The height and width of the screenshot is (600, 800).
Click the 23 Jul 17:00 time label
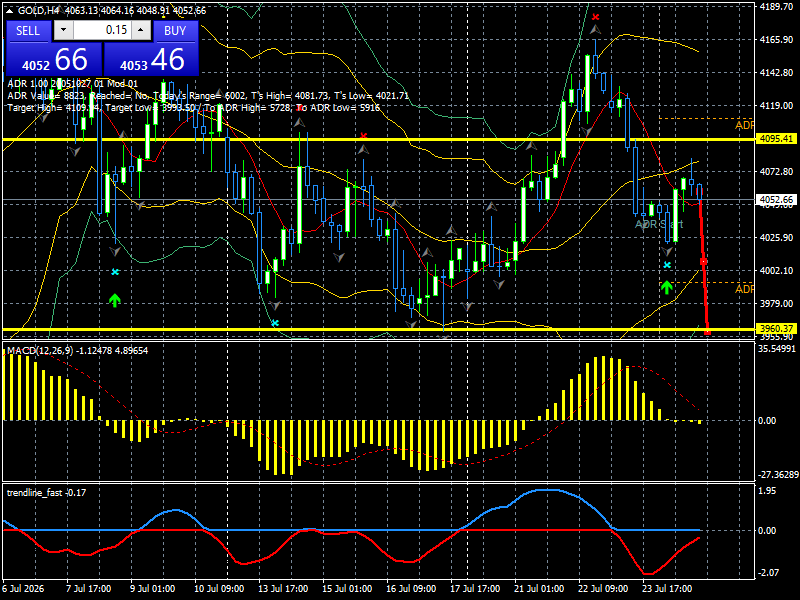667,588
